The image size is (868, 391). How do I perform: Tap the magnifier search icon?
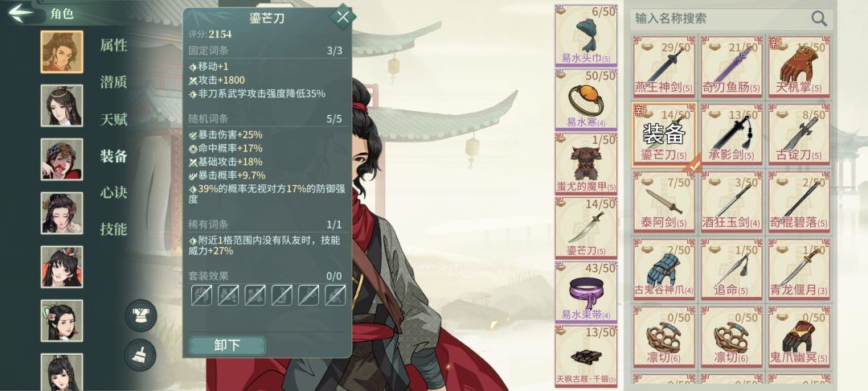(819, 19)
